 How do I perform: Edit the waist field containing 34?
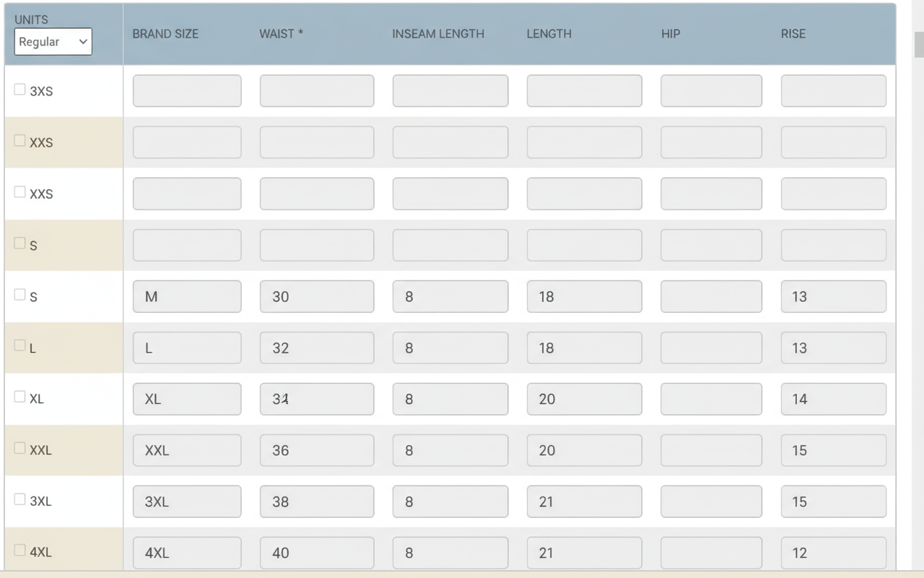[317, 399]
